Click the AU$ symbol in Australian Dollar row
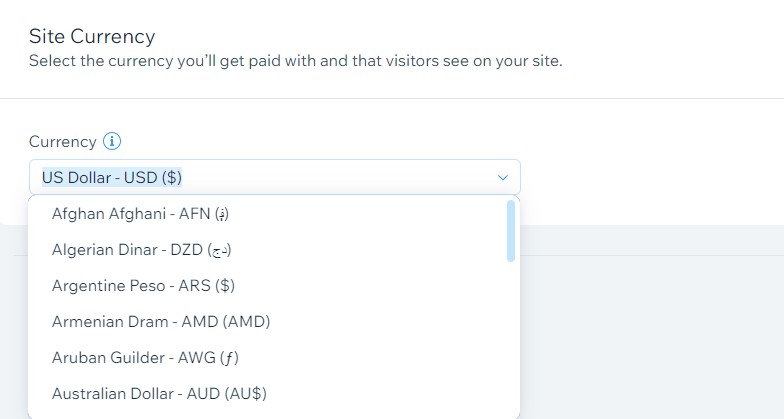Image resolution: width=784 pixels, height=419 pixels. (x=246, y=394)
